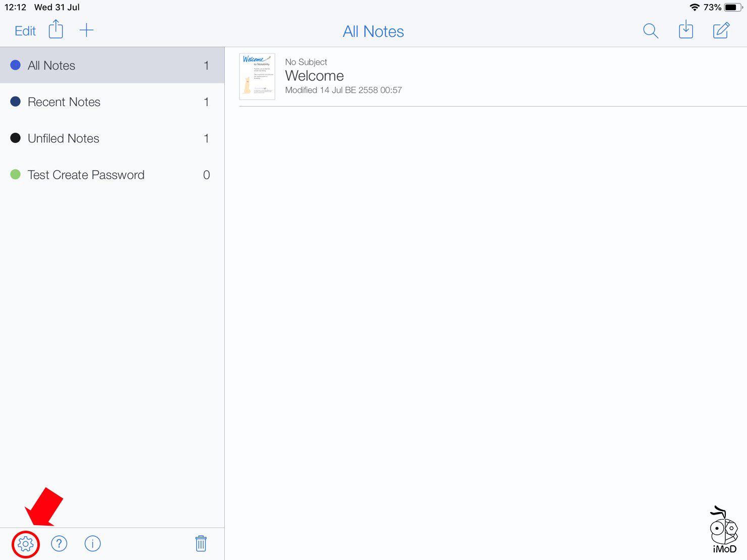Select the All Notes category dot

pyautogui.click(x=15, y=65)
